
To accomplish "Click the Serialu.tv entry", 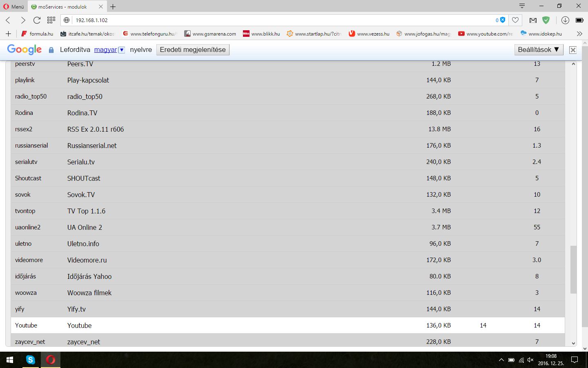I will click(x=81, y=162).
